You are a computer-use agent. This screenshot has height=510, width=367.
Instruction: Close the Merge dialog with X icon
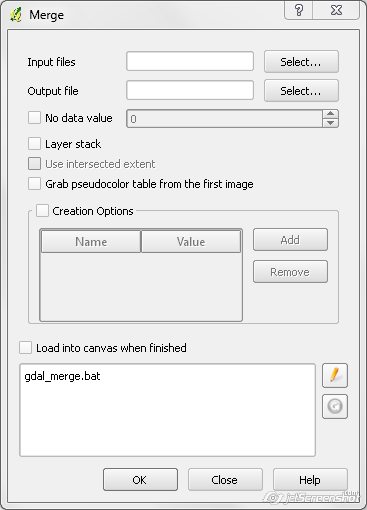click(x=336, y=10)
